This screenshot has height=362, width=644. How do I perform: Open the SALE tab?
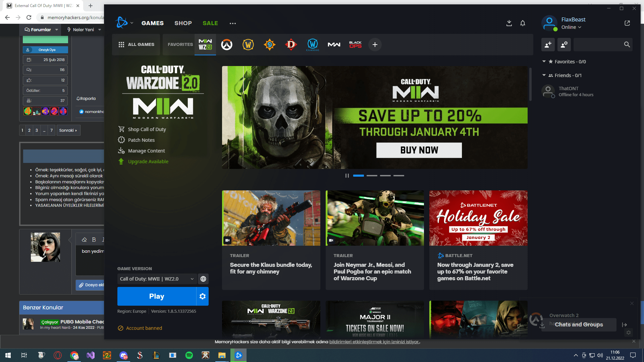point(210,23)
